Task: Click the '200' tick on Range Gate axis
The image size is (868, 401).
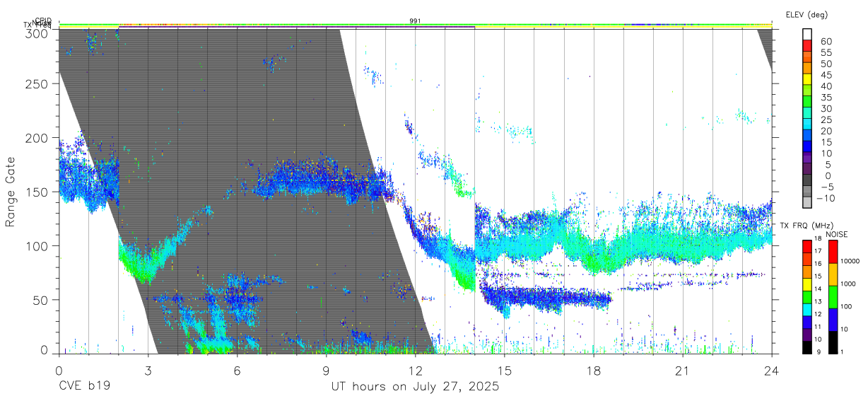Action: pos(37,138)
